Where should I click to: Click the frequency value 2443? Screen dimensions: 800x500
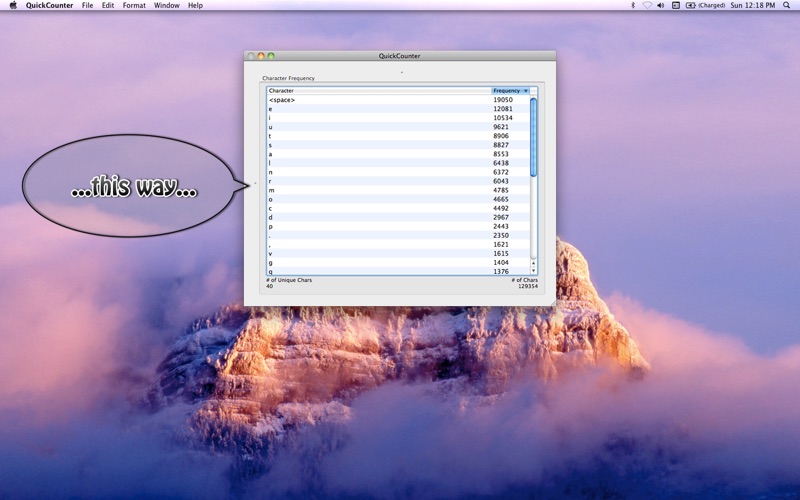[501, 227]
